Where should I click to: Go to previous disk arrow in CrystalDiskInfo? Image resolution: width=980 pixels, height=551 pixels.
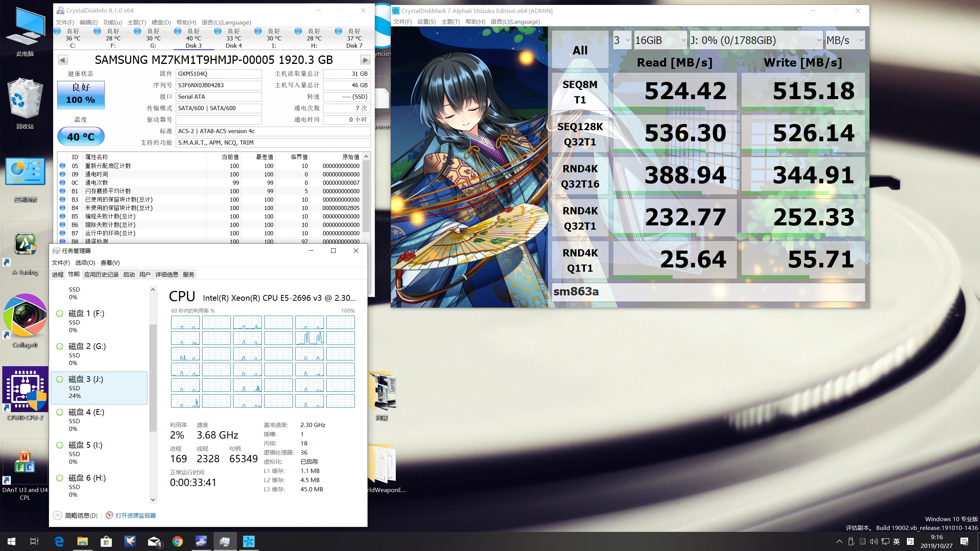[63, 60]
